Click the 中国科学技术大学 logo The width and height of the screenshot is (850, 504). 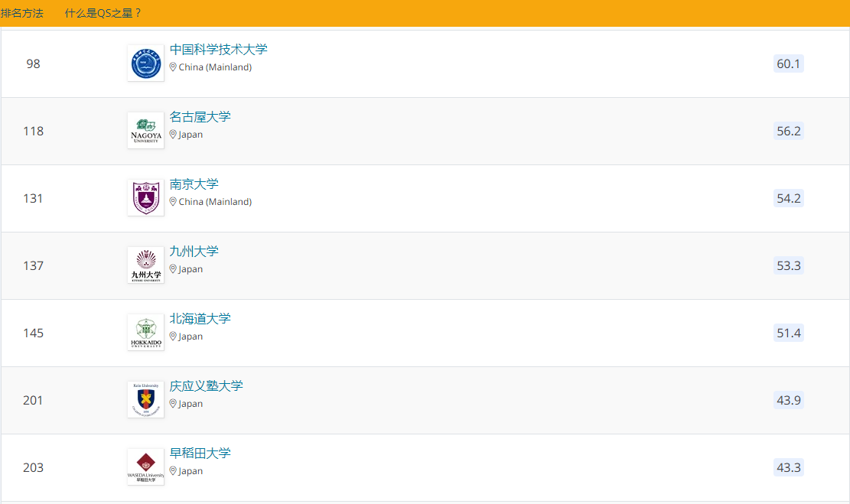point(146,63)
